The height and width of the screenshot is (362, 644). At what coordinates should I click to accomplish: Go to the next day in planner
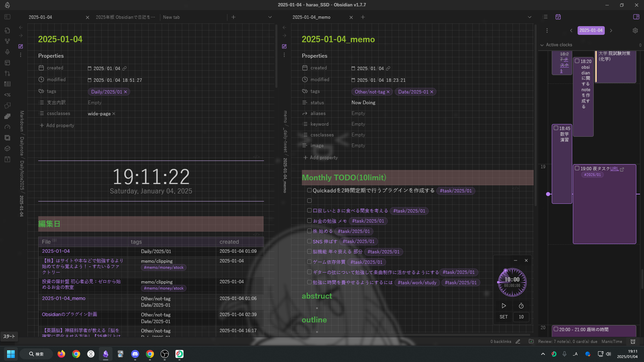coord(611,31)
